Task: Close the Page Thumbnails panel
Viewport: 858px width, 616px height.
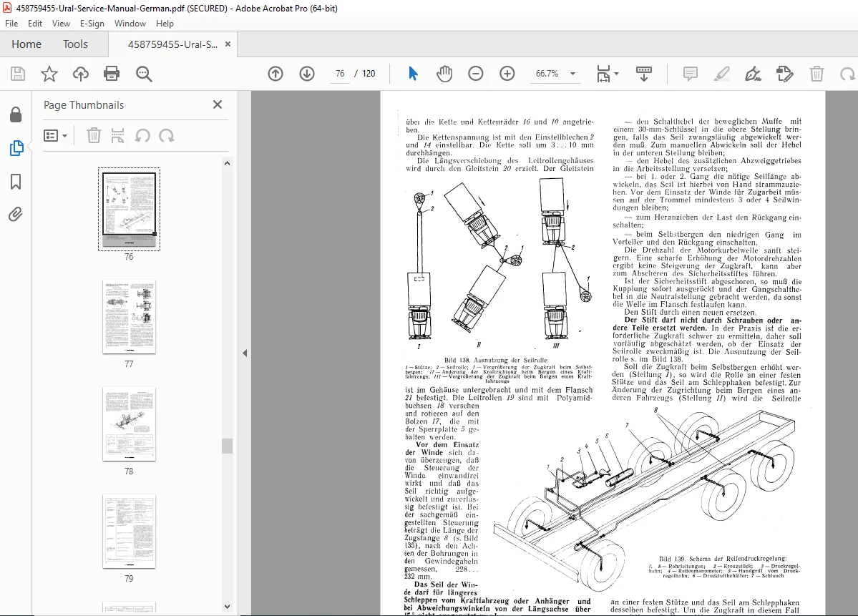Action: (218, 104)
